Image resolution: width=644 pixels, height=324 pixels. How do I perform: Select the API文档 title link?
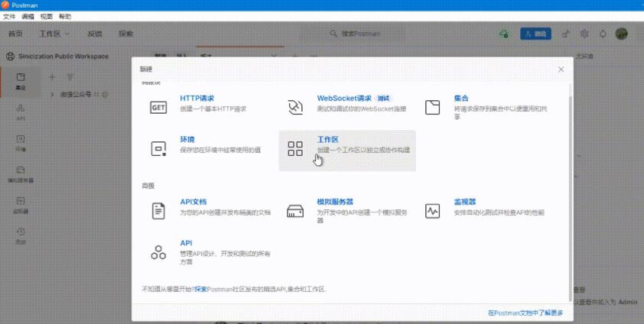click(x=194, y=202)
